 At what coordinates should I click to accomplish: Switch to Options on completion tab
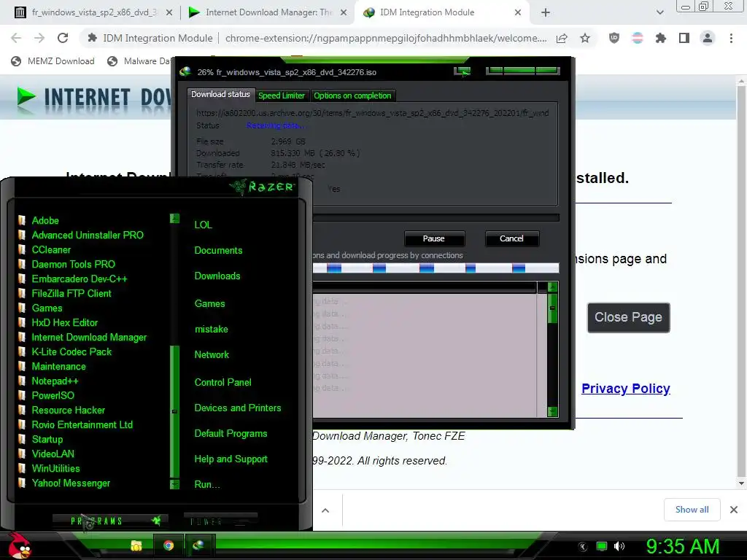[x=352, y=96]
